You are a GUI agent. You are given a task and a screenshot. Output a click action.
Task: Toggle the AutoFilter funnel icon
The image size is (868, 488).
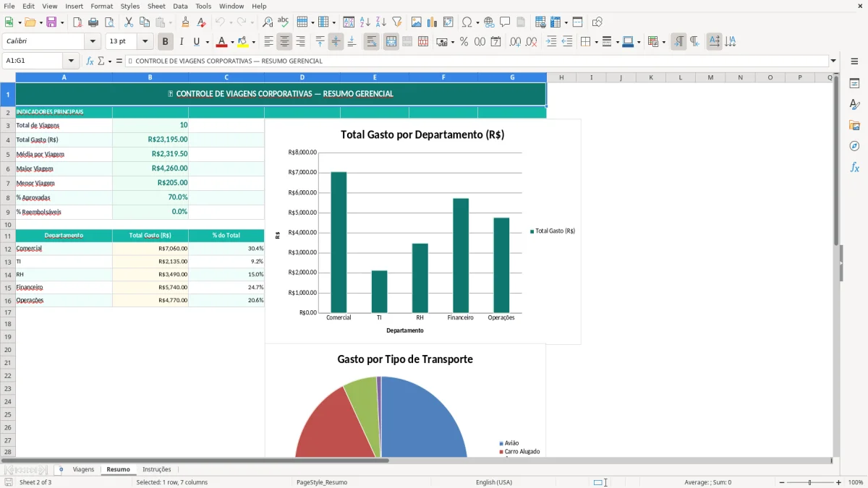click(396, 22)
